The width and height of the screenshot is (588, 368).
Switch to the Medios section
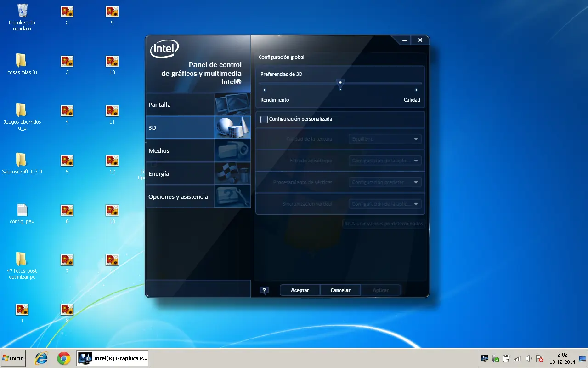pyautogui.click(x=198, y=150)
